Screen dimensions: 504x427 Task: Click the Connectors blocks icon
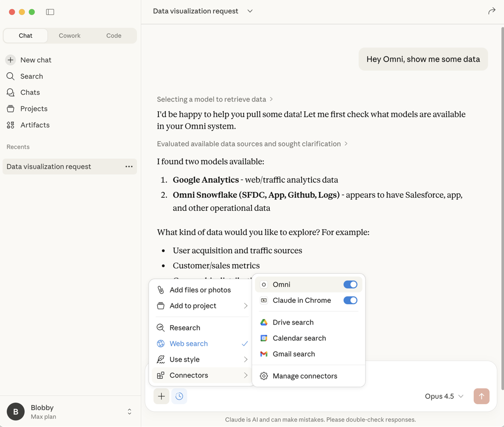pyautogui.click(x=160, y=375)
